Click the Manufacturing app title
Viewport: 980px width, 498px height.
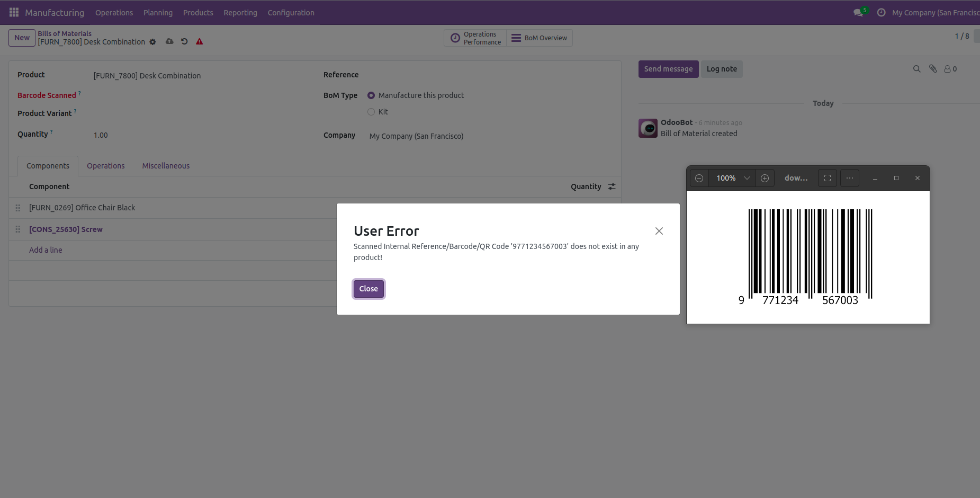point(55,12)
